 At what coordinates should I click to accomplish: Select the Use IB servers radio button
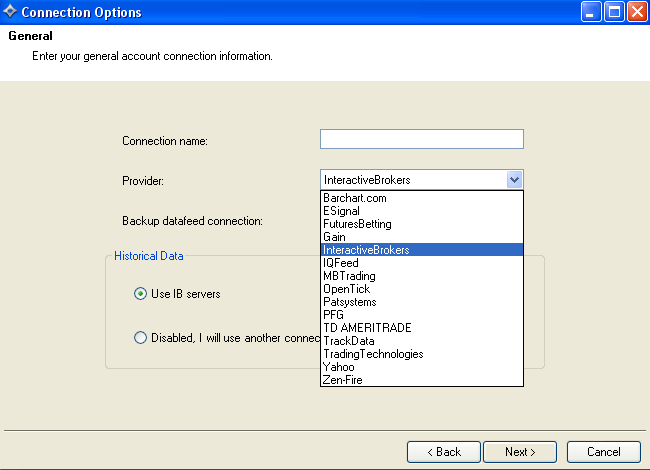(140, 294)
